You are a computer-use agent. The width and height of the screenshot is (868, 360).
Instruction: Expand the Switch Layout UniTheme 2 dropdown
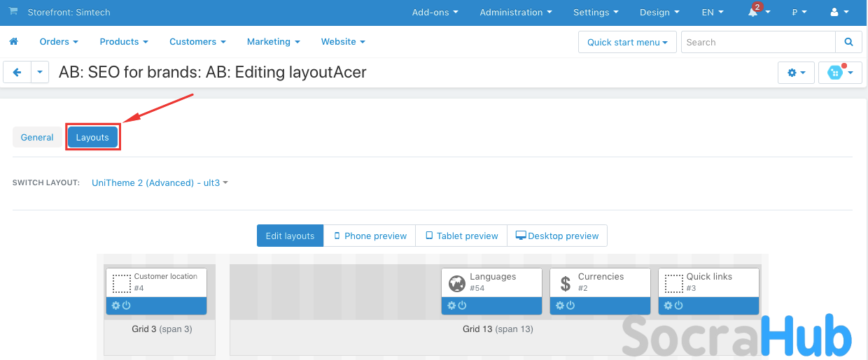coord(160,183)
